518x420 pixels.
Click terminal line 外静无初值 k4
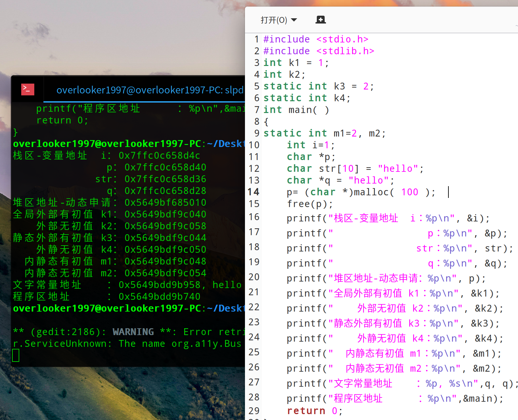(121, 250)
